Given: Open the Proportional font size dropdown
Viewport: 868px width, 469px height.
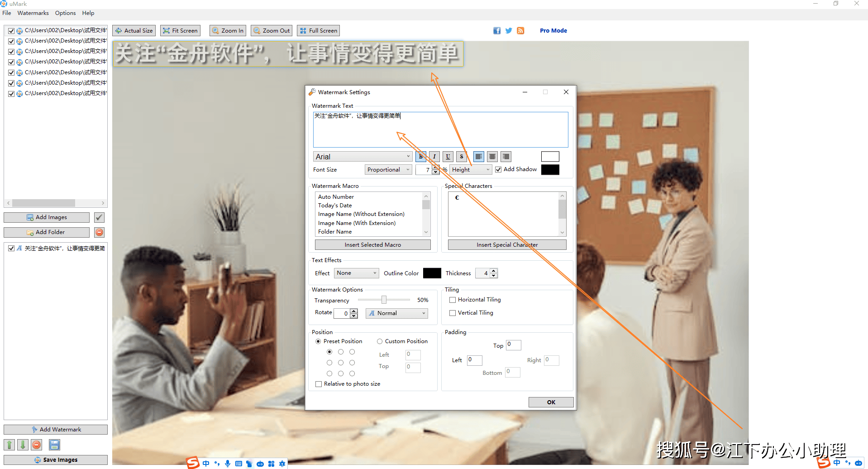Looking at the screenshot, I should click(x=388, y=170).
